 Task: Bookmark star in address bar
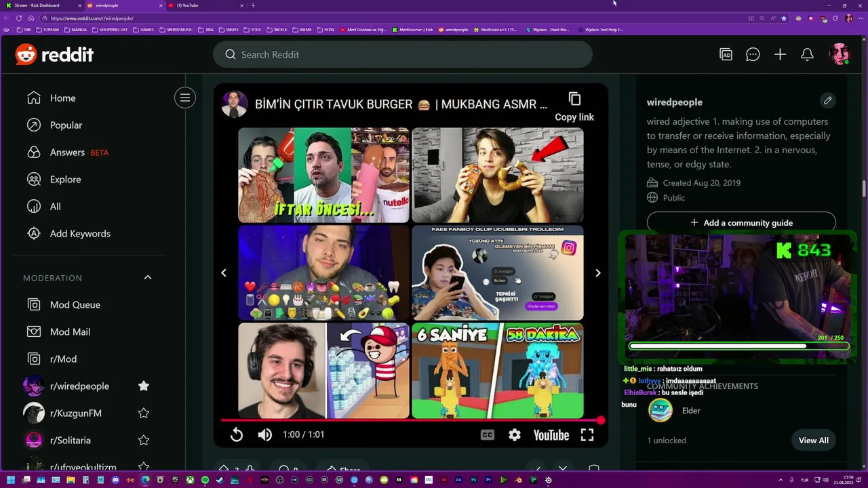pyautogui.click(x=784, y=18)
